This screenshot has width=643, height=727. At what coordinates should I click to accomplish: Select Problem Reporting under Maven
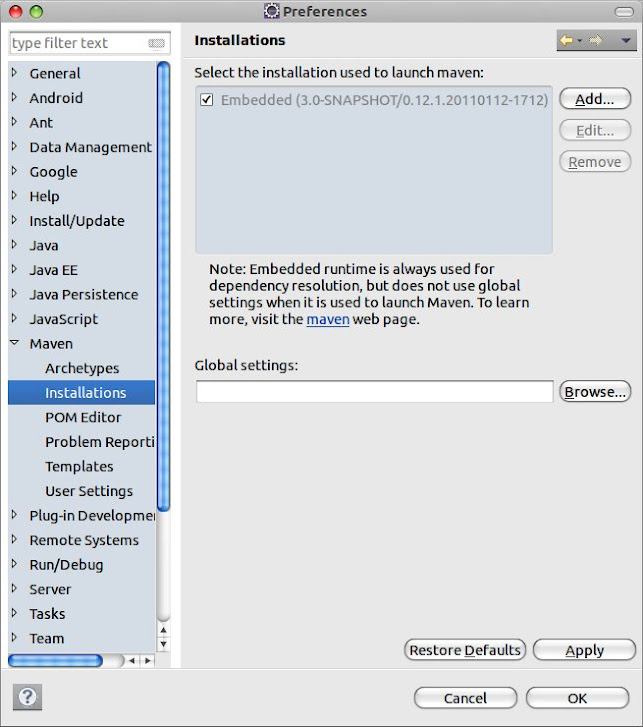[x=100, y=442]
